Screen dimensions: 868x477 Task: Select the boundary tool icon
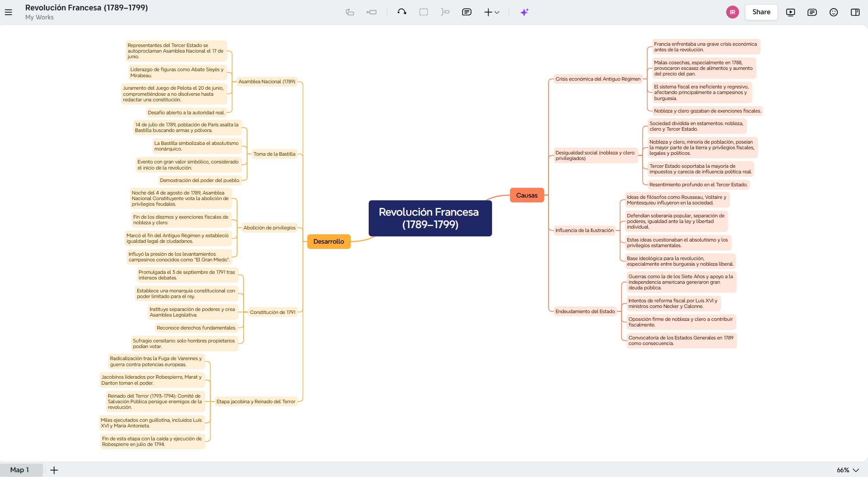coord(423,12)
